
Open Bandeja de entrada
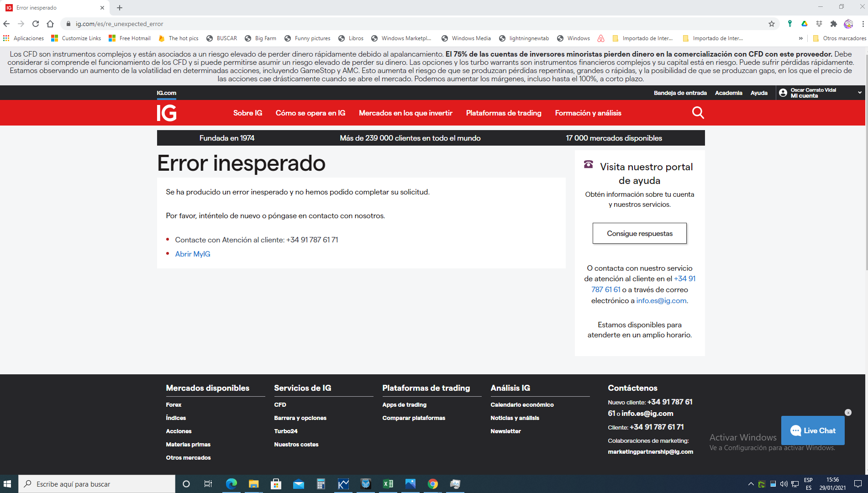[x=680, y=93]
